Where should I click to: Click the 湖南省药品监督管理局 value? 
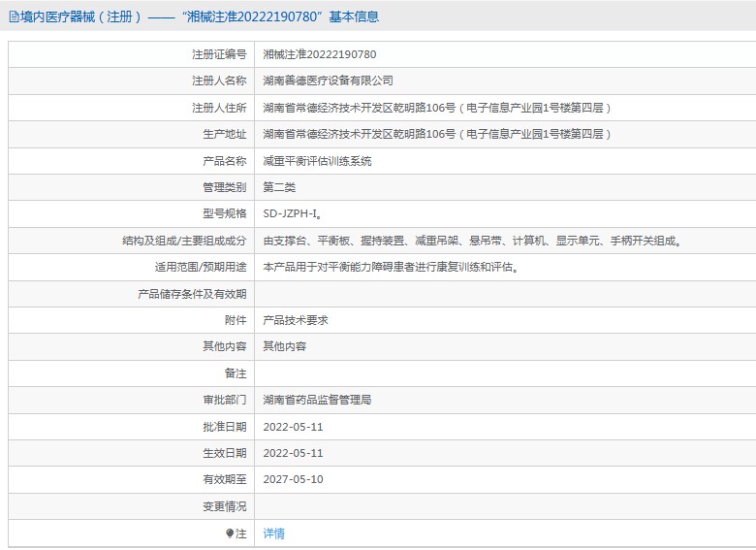(317, 400)
